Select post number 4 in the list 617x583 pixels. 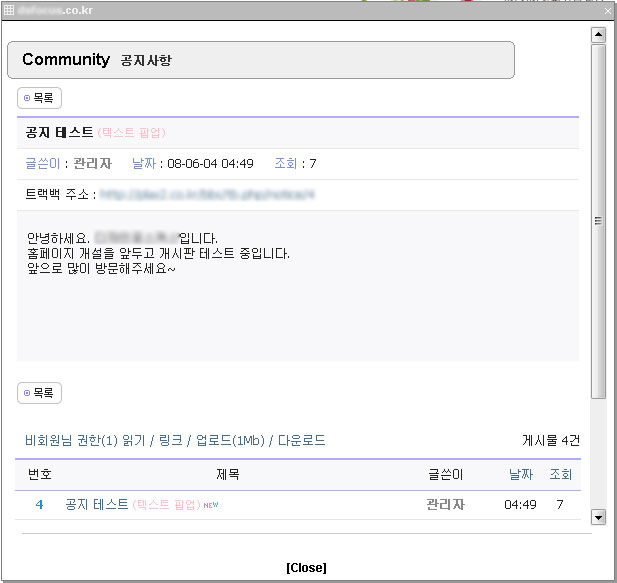40,505
